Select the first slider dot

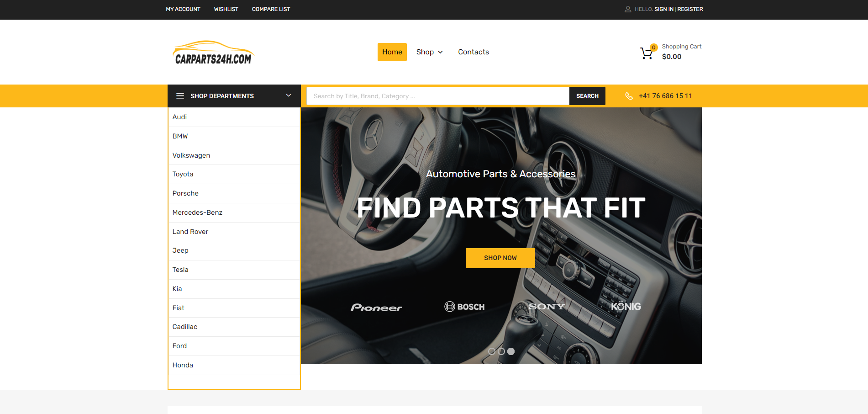coord(492,351)
